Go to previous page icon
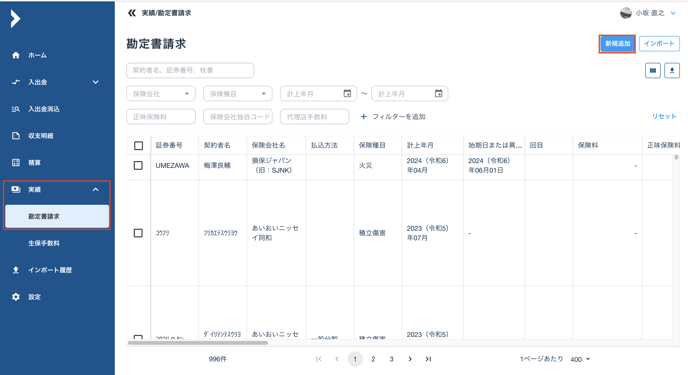The height and width of the screenshot is (375, 688). coord(337,359)
